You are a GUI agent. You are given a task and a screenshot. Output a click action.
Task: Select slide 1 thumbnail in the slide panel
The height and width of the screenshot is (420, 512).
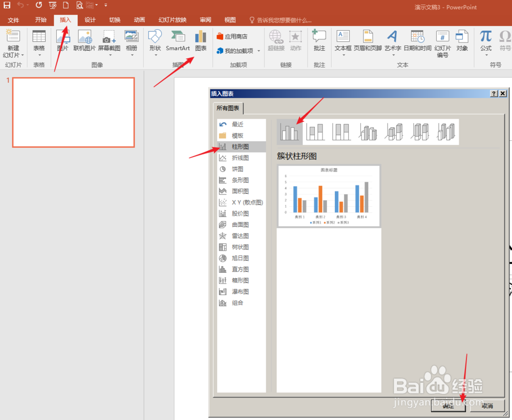(x=73, y=112)
